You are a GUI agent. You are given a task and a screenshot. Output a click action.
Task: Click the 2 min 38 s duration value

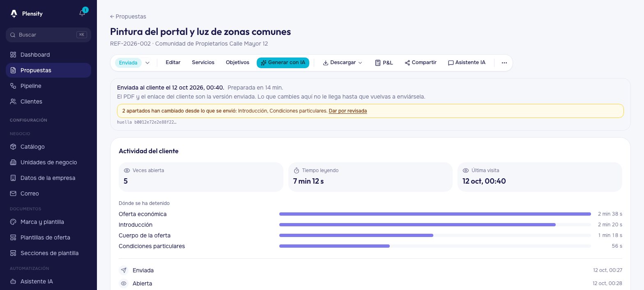(x=610, y=214)
